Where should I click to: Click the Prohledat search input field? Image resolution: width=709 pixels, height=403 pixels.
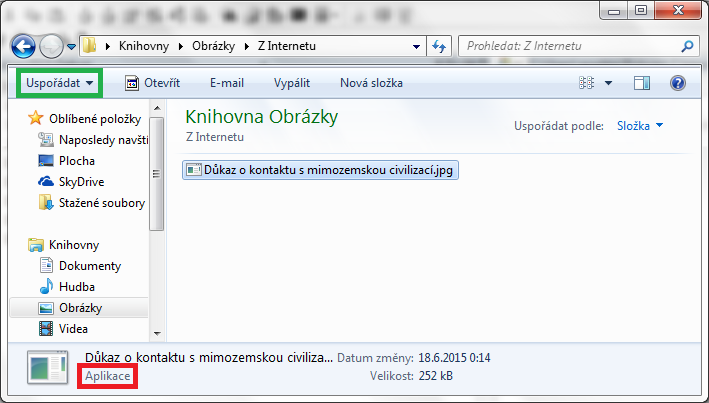565,46
